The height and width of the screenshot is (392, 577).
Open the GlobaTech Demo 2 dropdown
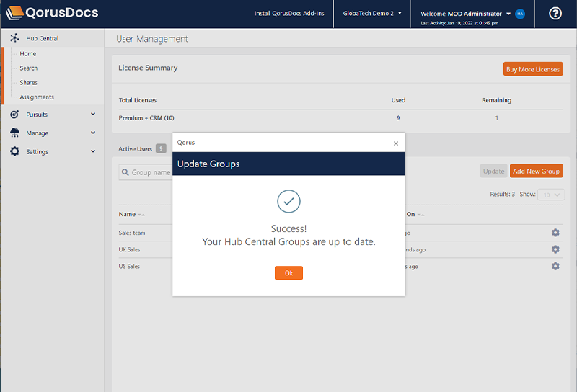coord(372,13)
